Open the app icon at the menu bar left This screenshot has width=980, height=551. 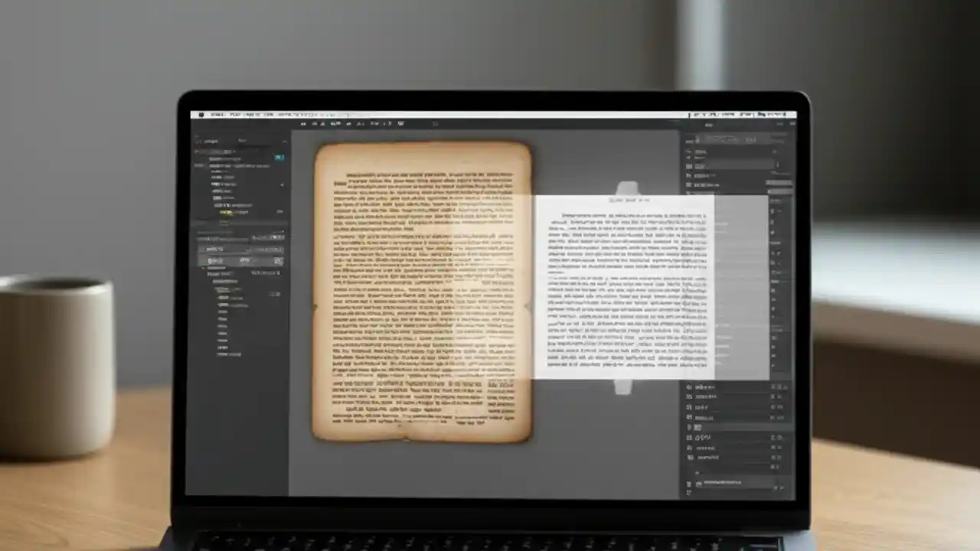pos(202,113)
